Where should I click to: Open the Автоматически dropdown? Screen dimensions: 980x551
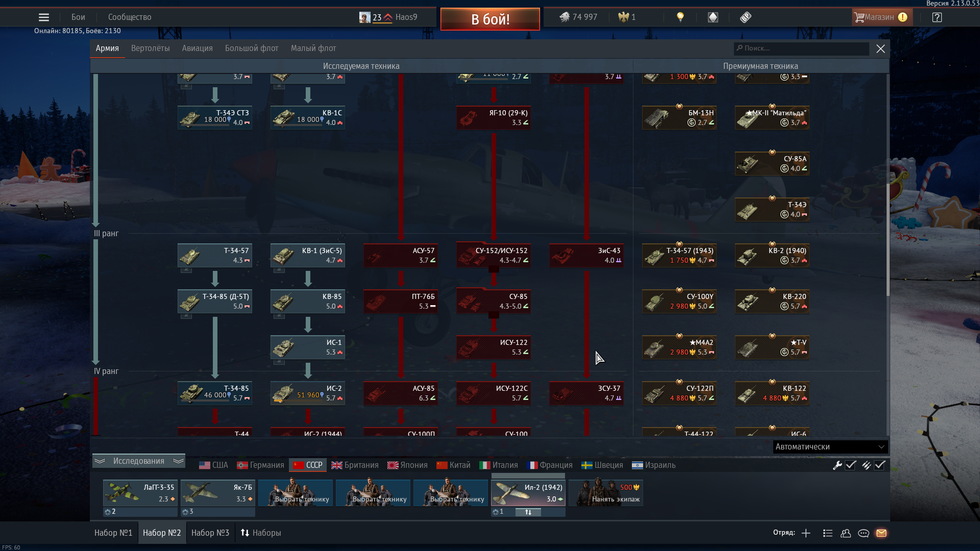830,447
